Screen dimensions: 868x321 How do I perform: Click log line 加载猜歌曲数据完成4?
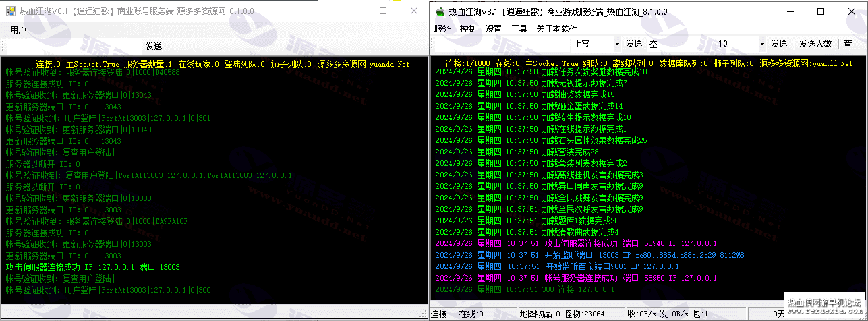pos(527,233)
